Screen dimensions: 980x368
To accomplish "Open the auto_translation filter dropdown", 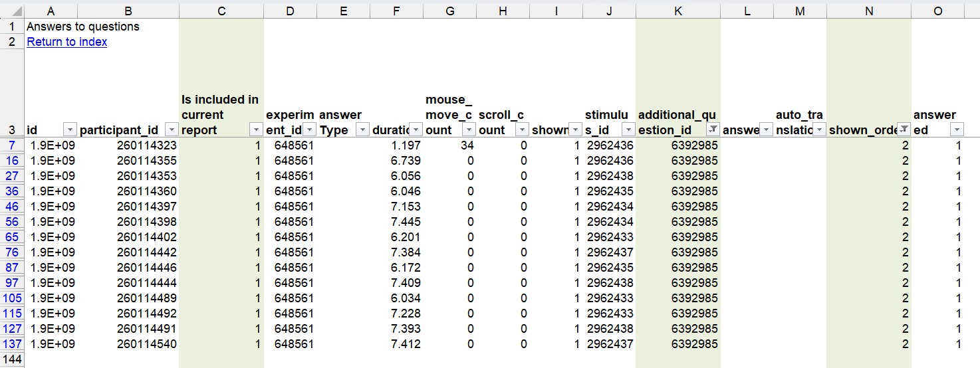I will click(819, 130).
